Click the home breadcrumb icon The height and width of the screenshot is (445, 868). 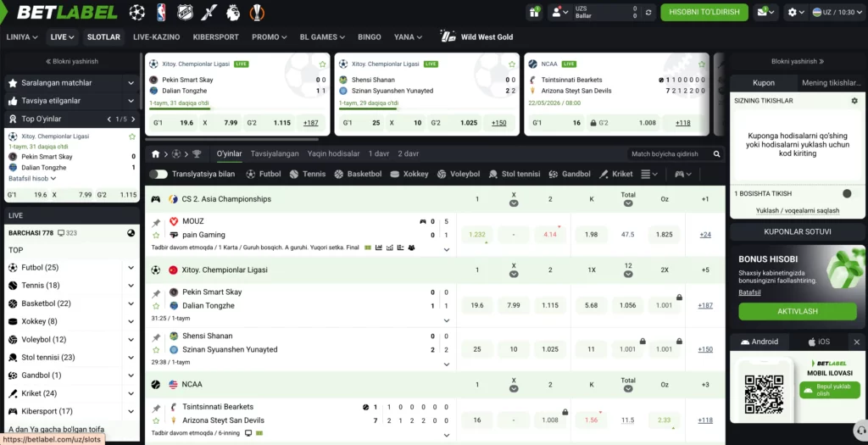point(156,154)
